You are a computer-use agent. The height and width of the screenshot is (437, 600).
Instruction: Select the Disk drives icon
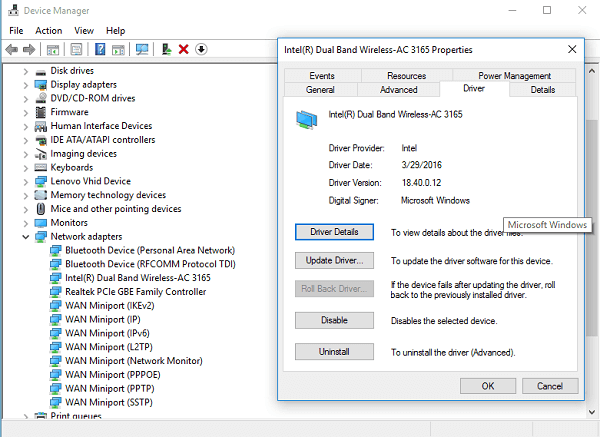(41, 72)
